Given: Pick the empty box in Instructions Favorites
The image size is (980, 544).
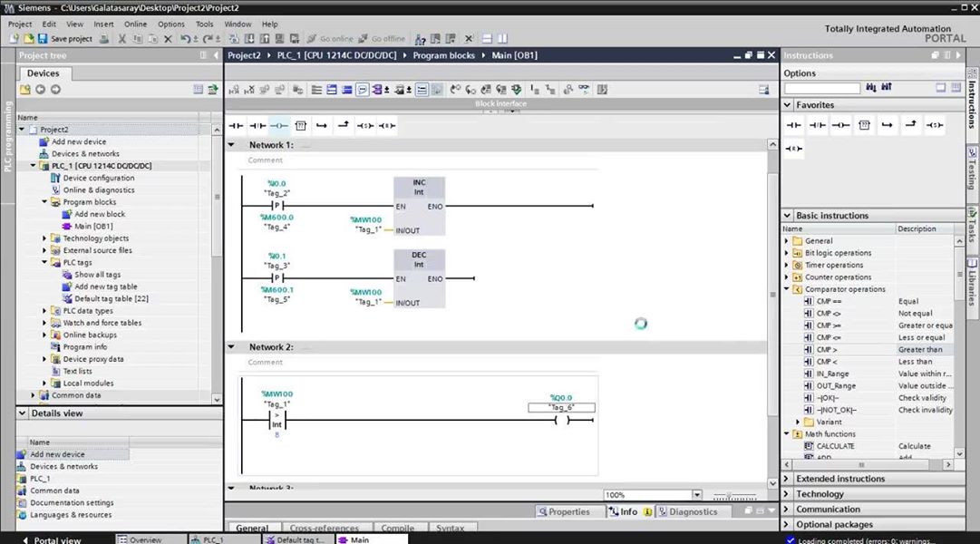Looking at the screenshot, I should pyautogui.click(x=864, y=125).
